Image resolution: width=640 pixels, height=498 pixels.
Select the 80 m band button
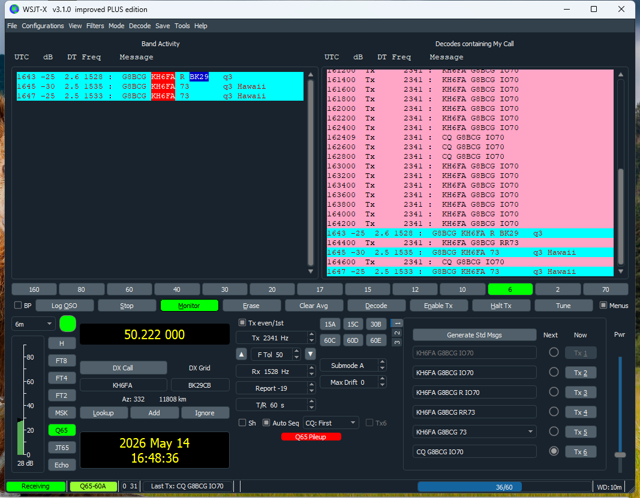pos(82,289)
